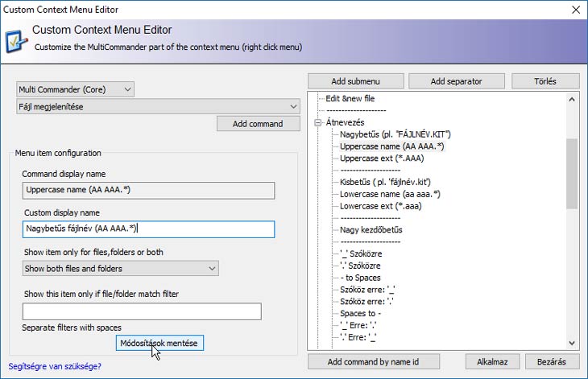
Task: Click the Add submenu button
Action: coord(355,81)
